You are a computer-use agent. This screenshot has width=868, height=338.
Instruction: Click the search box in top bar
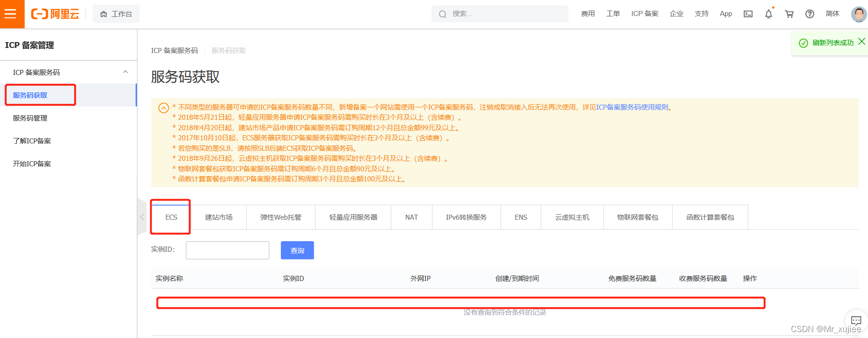500,14
